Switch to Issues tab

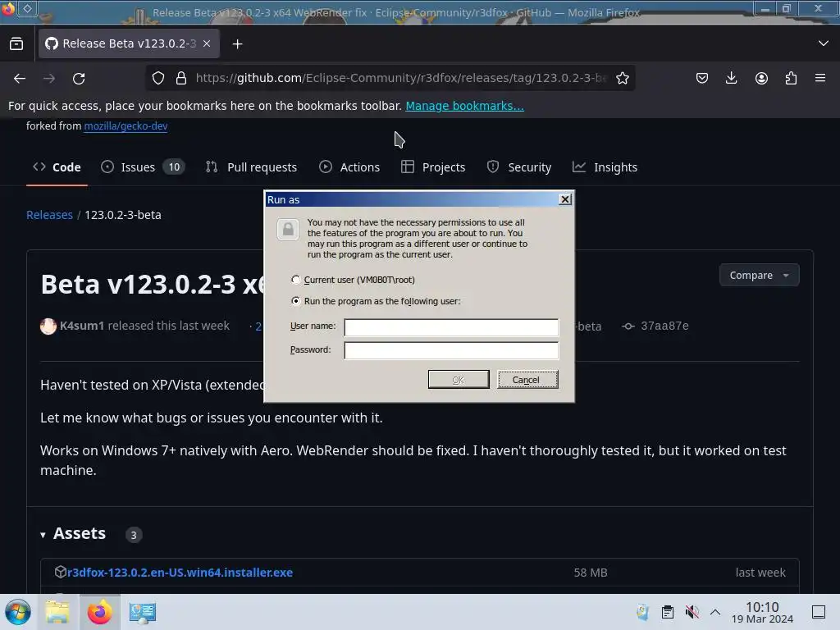143,167
